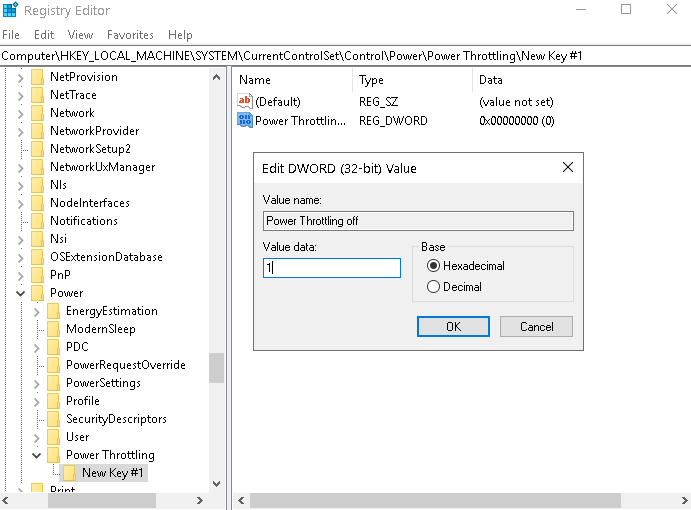Click the NetworkUxManager folder icon
691x510 pixels.
pyautogui.click(x=38, y=167)
